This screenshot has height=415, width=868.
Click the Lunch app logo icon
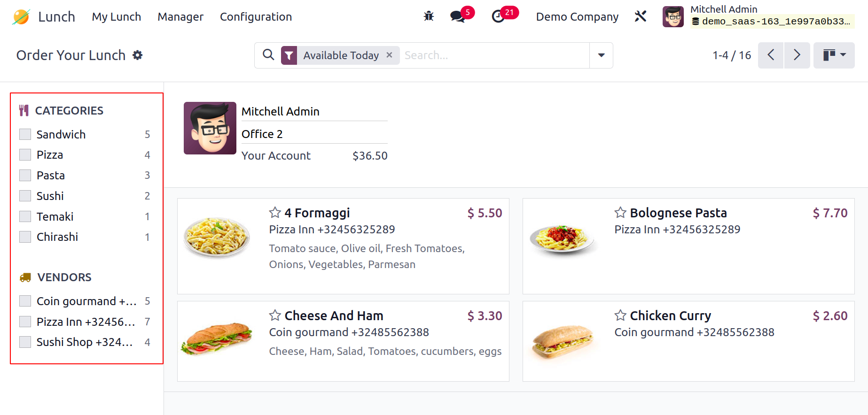click(x=21, y=17)
